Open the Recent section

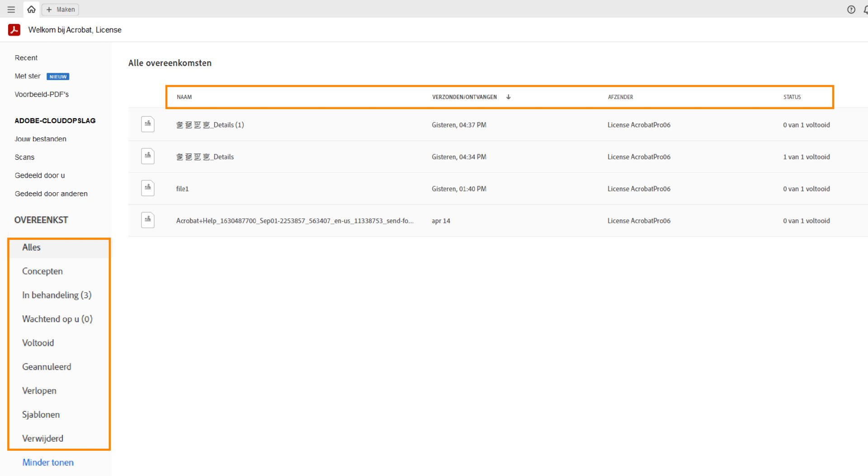click(26, 58)
